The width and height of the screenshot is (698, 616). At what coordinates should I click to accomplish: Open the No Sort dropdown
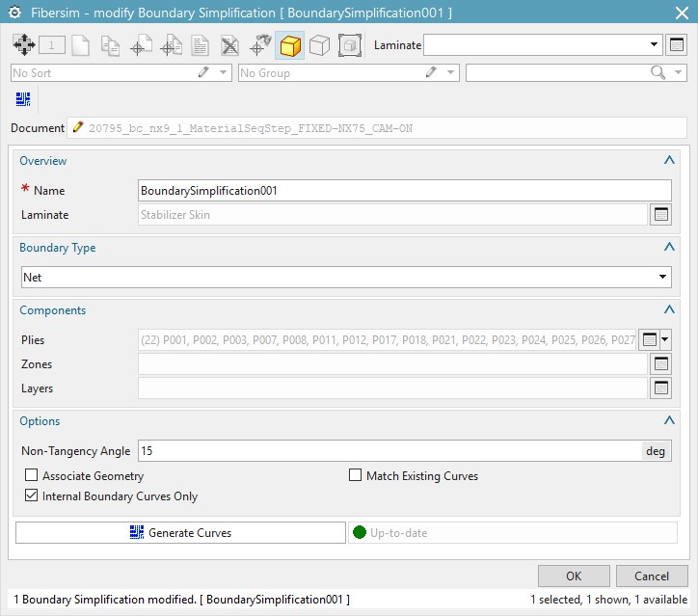point(225,73)
